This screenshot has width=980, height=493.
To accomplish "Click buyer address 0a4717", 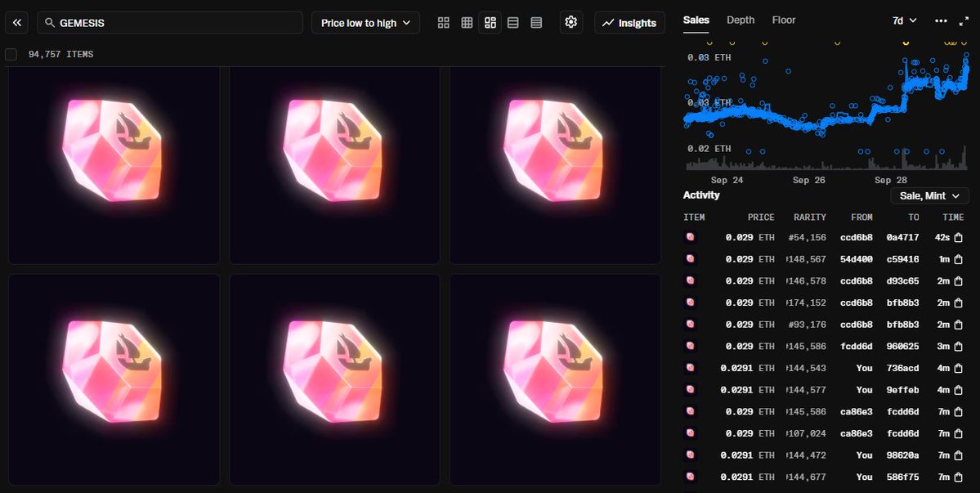I will (x=902, y=237).
